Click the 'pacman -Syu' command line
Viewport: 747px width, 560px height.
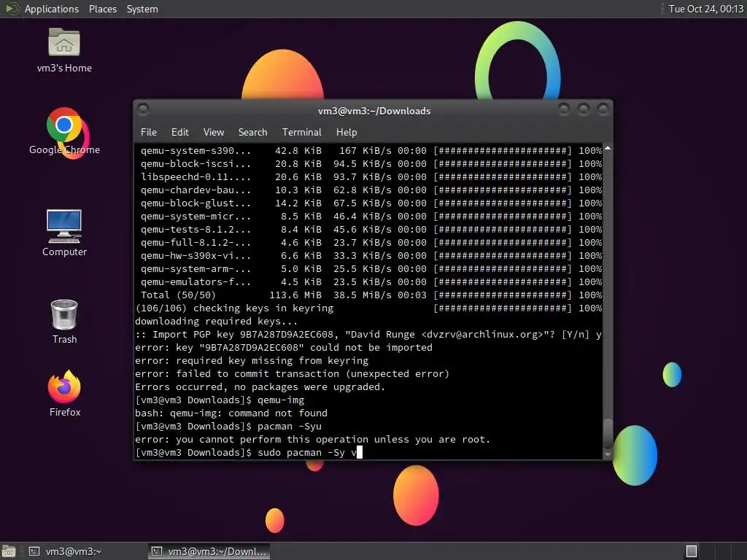click(x=228, y=426)
